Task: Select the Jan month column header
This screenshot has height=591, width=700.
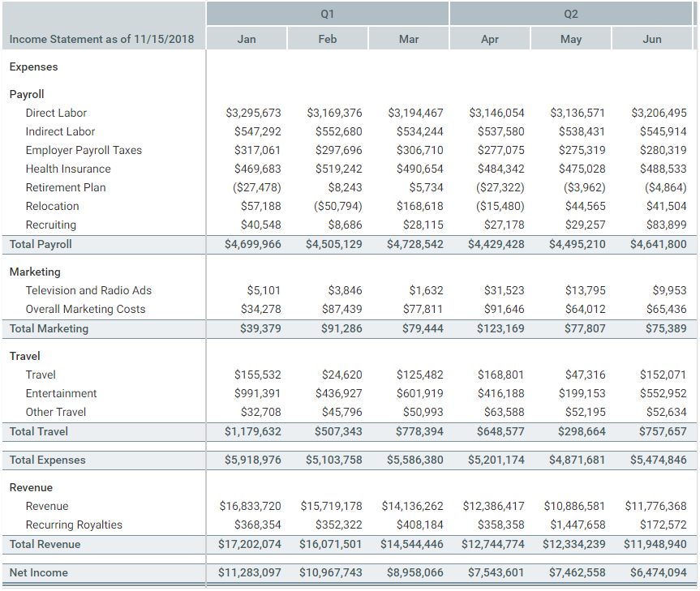Action: point(247,39)
